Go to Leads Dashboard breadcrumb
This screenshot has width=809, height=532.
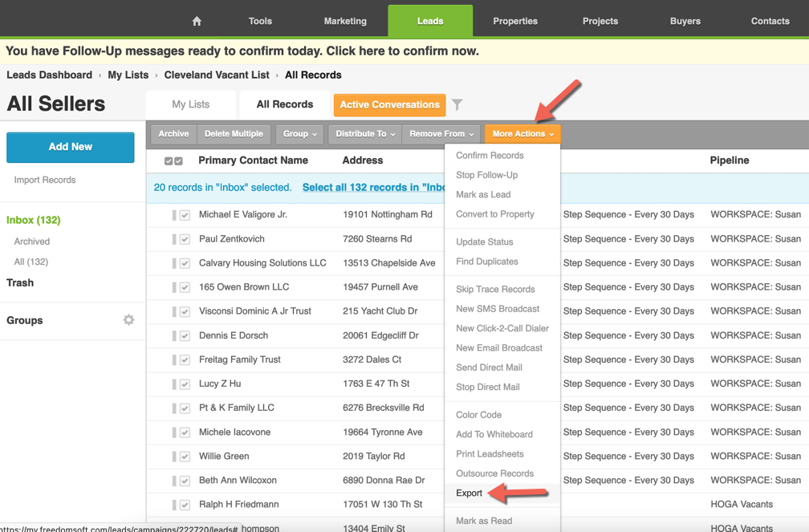click(x=50, y=75)
